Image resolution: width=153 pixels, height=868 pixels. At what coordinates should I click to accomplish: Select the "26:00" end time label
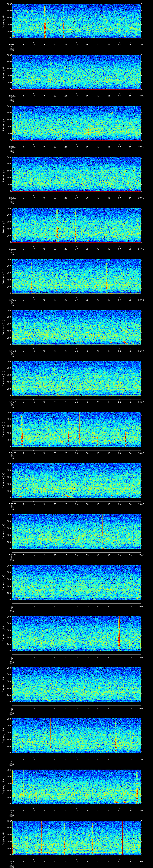(x=141, y=504)
